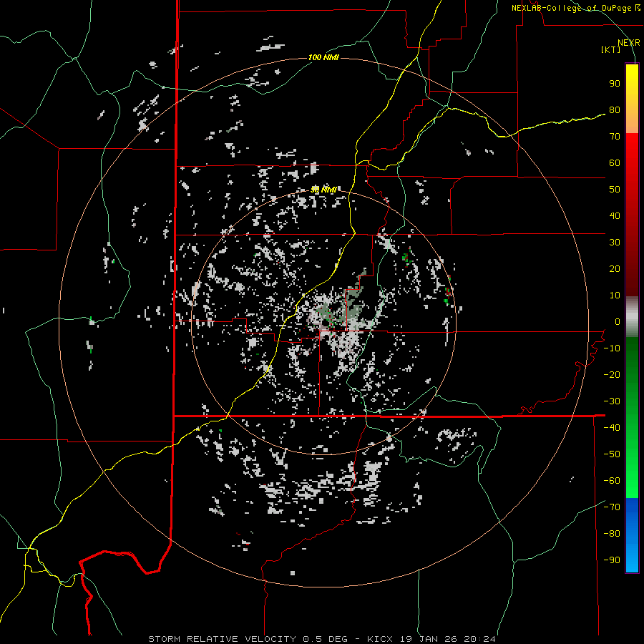
Task: Select the -70 value on velocity scale
Action: pyautogui.click(x=612, y=507)
